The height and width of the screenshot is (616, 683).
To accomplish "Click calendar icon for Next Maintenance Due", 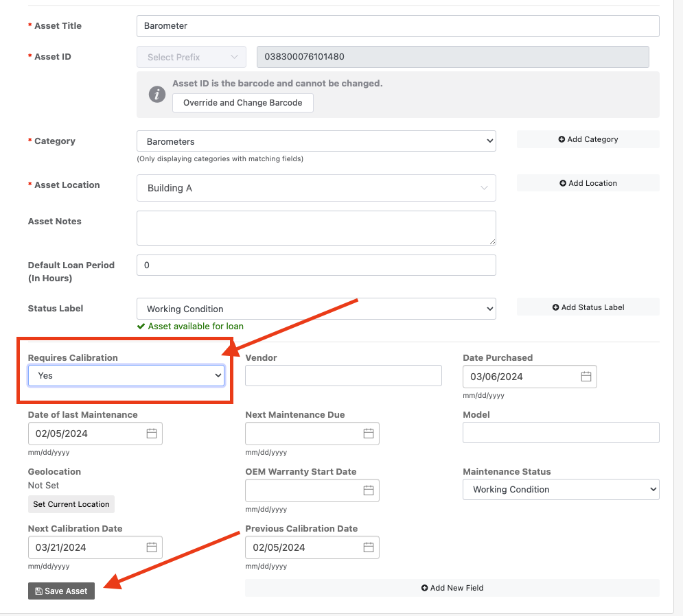I will click(x=369, y=434).
